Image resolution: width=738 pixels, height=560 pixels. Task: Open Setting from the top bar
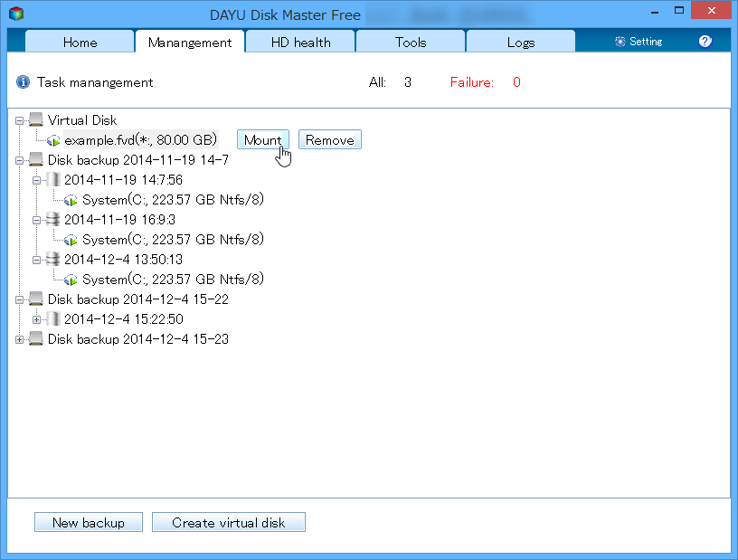tap(639, 42)
